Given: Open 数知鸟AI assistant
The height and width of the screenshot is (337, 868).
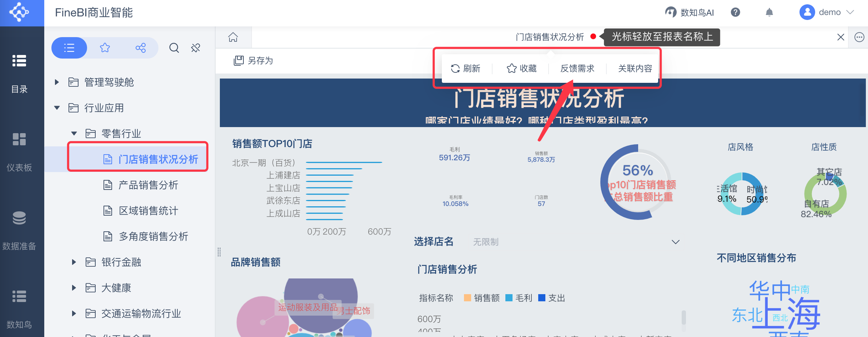Looking at the screenshot, I should (689, 12).
